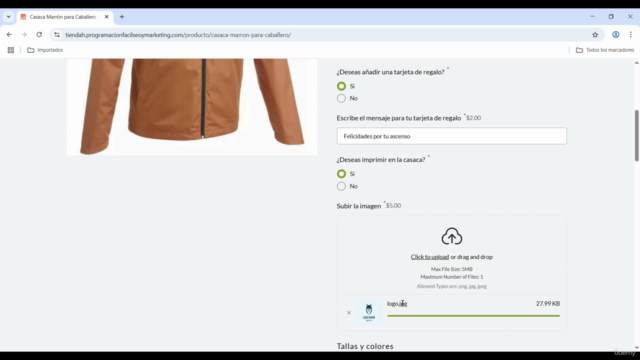Viewport: 640px width, 360px height.
Task: Open site information icon in address bar
Action: coord(57,35)
